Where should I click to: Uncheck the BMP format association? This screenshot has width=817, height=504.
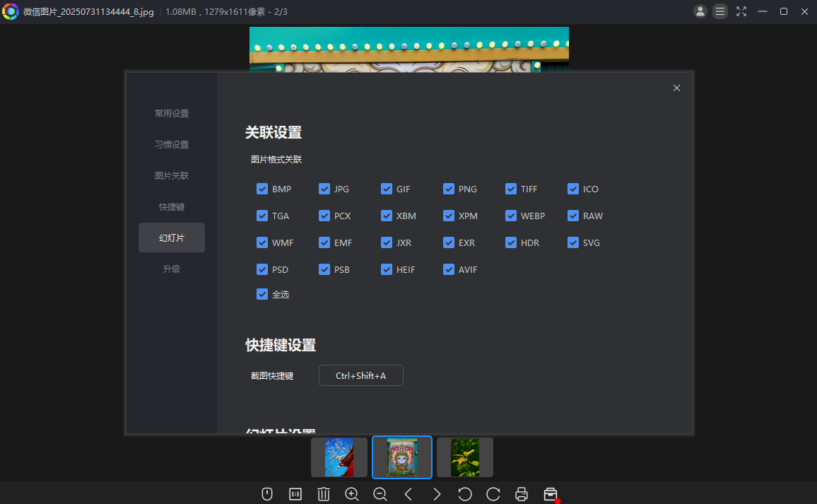pyautogui.click(x=262, y=189)
